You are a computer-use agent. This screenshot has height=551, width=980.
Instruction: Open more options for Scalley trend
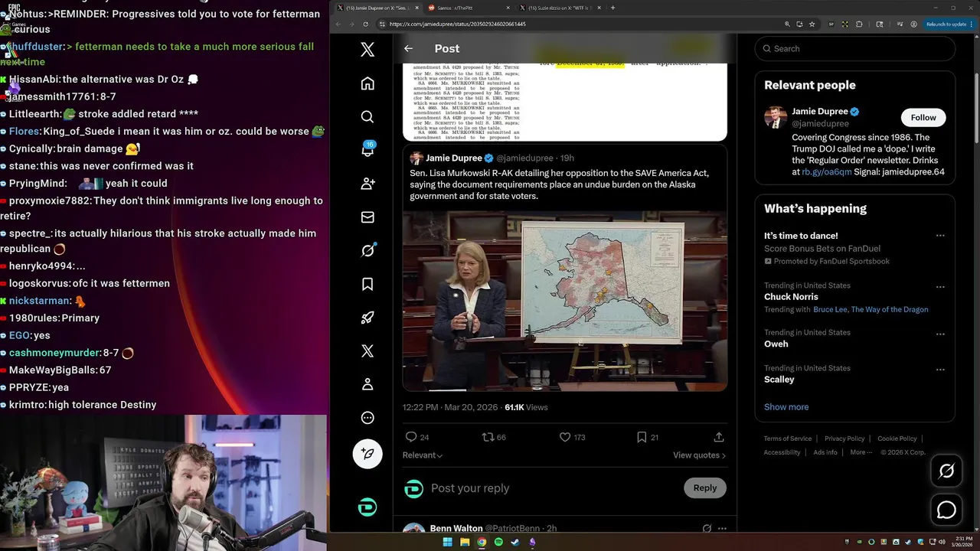940,370
